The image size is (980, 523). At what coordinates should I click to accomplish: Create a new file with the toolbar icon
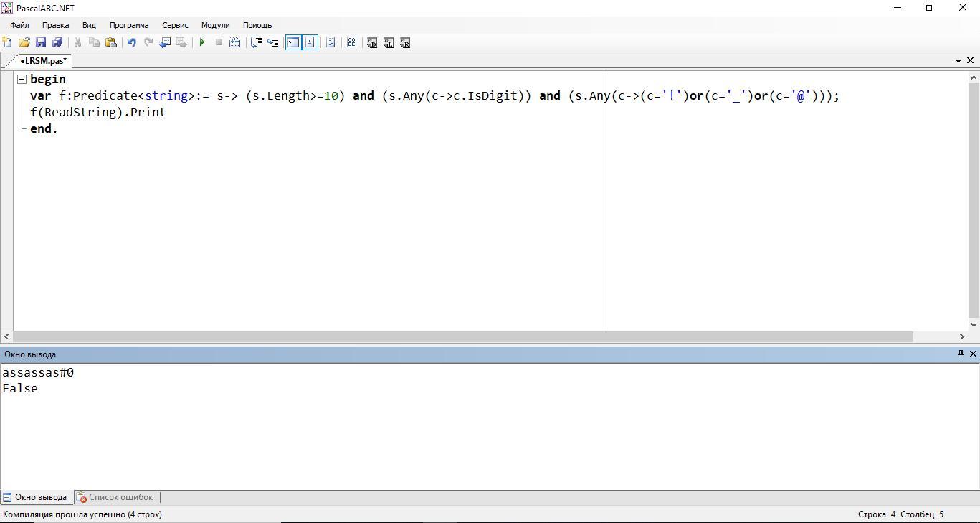tap(8, 43)
